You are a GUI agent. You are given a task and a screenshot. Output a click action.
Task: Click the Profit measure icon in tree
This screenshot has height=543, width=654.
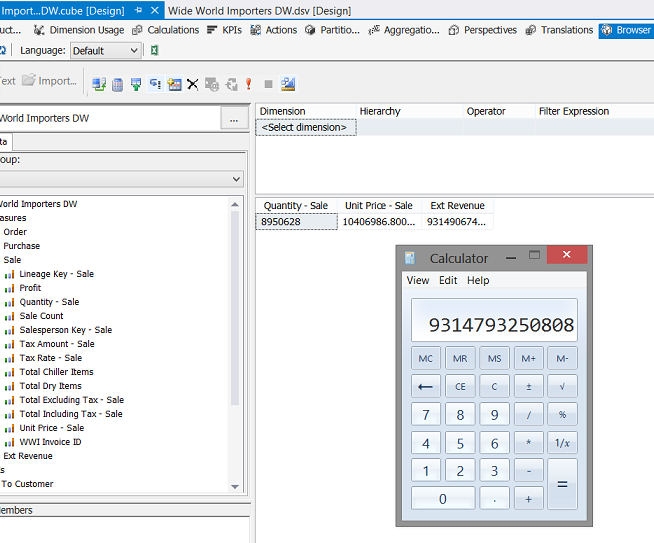(x=9, y=288)
